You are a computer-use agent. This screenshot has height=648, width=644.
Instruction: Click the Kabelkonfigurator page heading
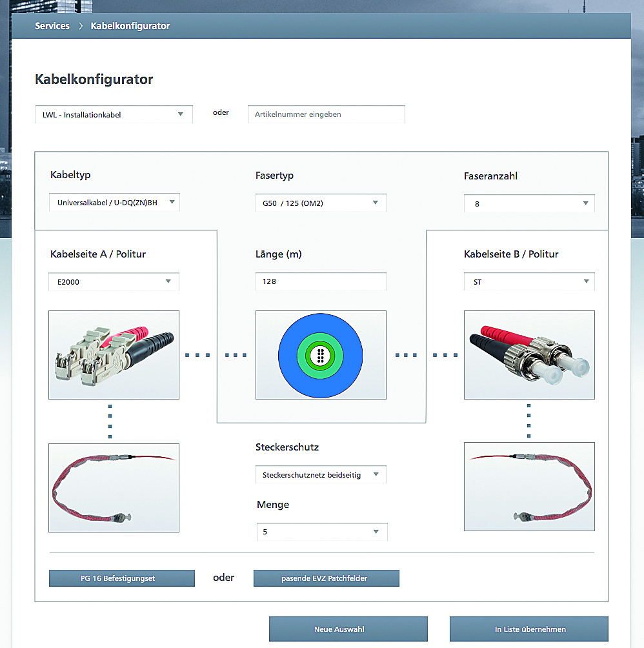click(94, 79)
